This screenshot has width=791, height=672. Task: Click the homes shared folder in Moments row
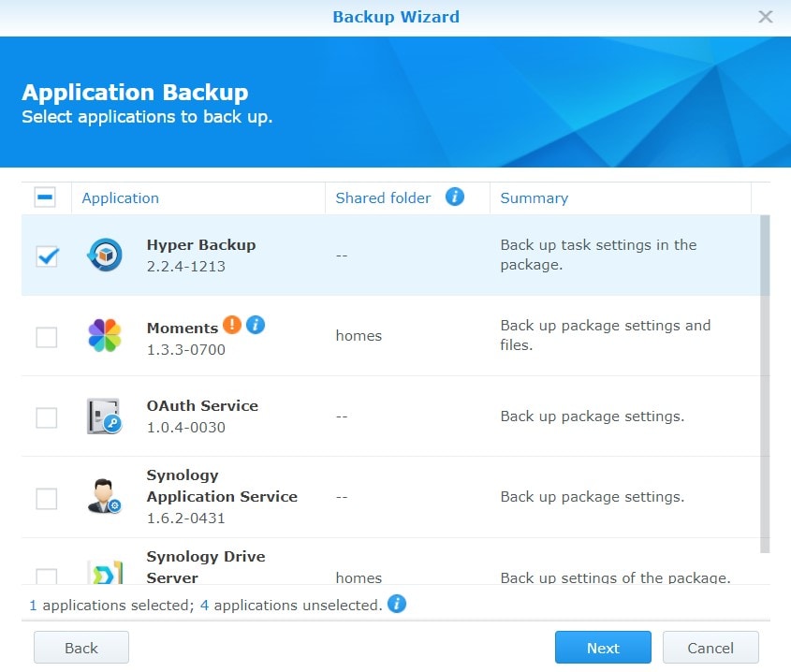tap(359, 336)
